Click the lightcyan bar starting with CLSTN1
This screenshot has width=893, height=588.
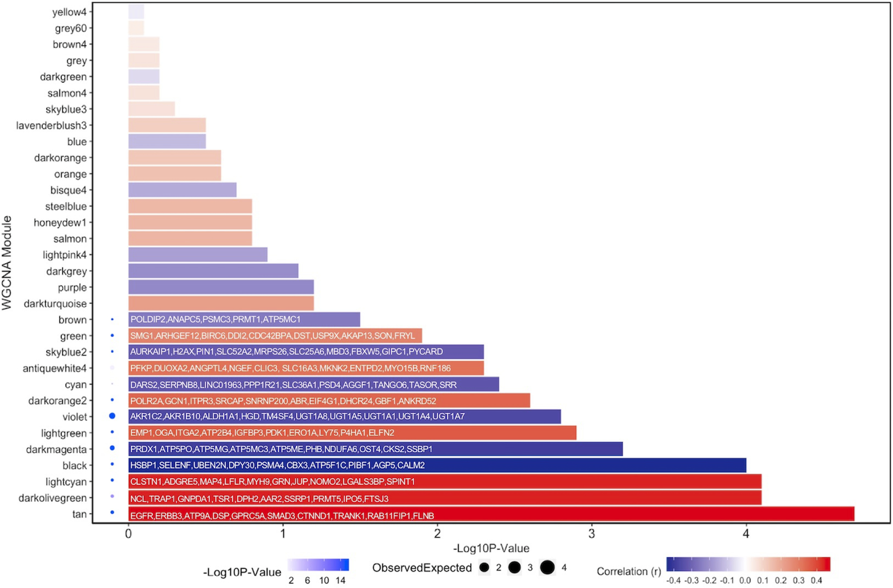[445, 481]
